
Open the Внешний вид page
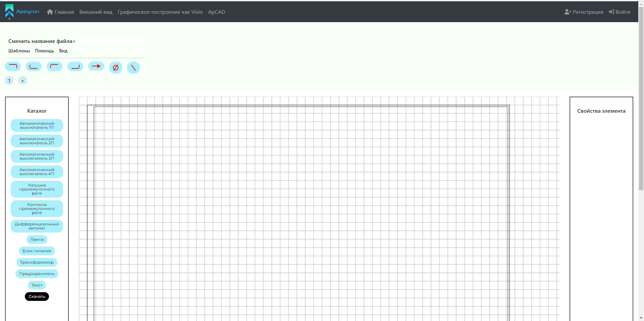(96, 12)
